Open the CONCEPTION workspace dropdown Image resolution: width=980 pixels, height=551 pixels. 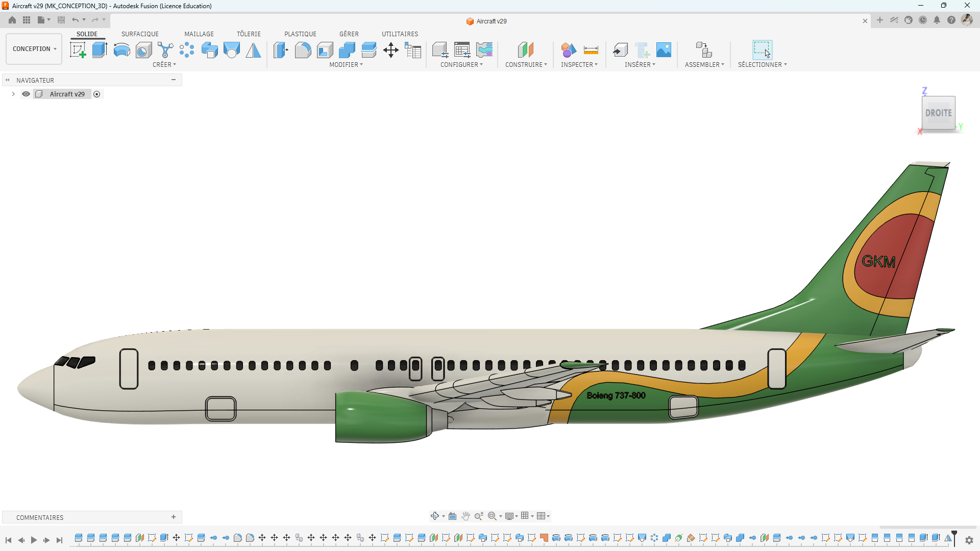pyautogui.click(x=34, y=49)
